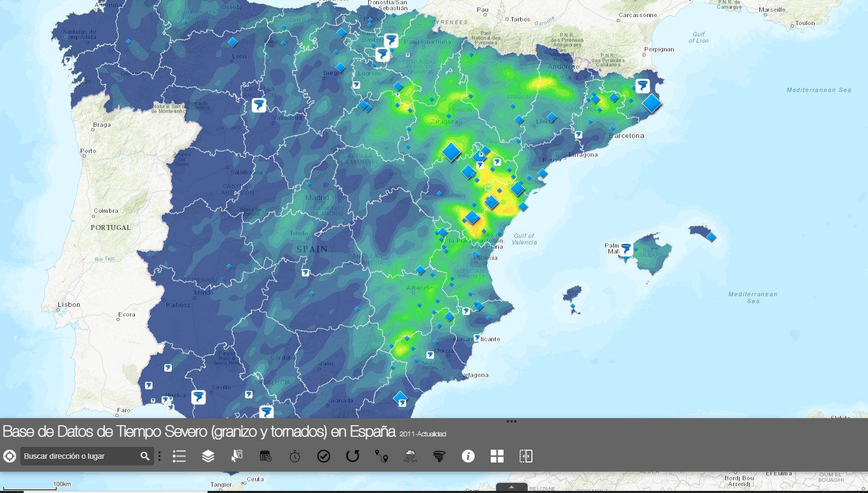Open the legend list widget

(179, 456)
